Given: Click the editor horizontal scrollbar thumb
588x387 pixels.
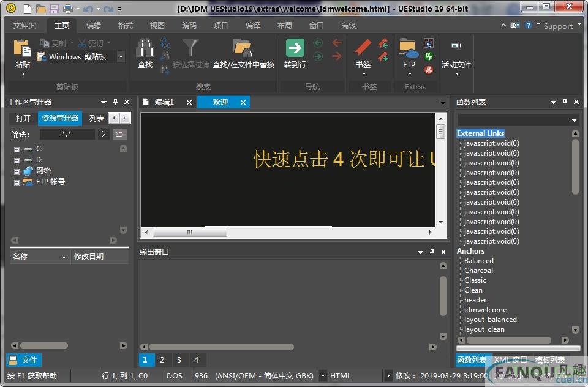Looking at the screenshot, I should tap(190, 232).
